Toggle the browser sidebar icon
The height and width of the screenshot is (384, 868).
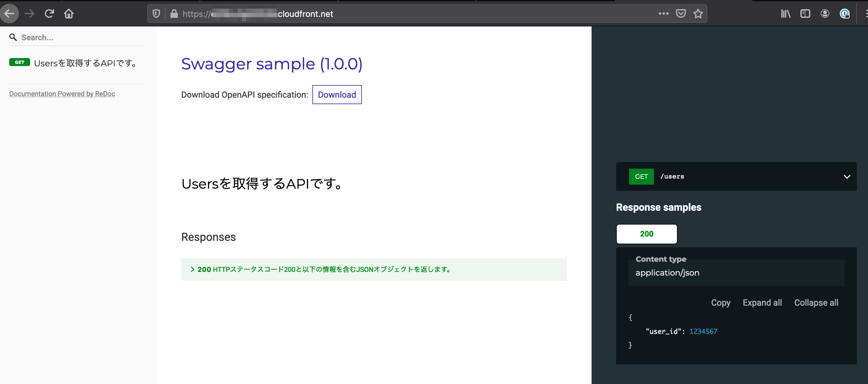(x=805, y=14)
